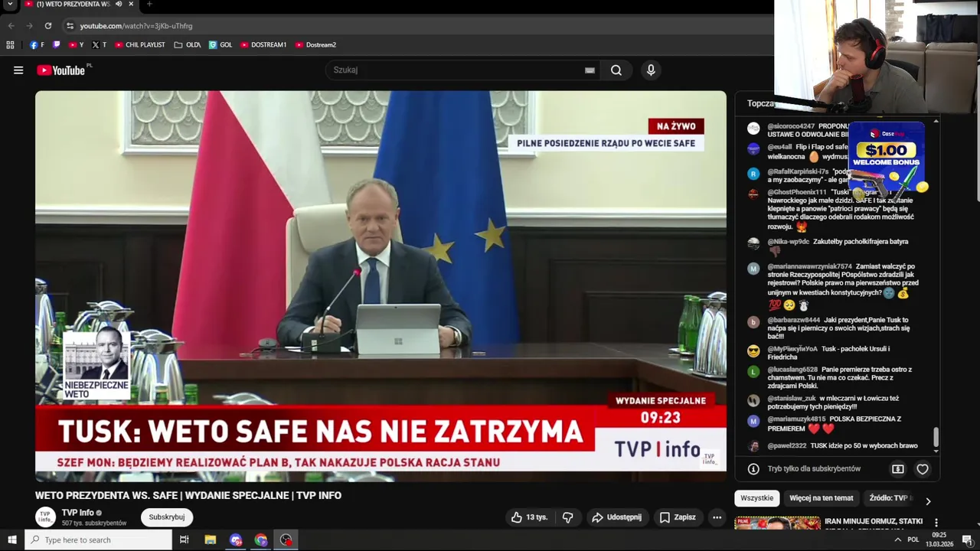This screenshot has height=551, width=980.
Task: Advance the filter chips with the right chevron
Action: tap(928, 501)
